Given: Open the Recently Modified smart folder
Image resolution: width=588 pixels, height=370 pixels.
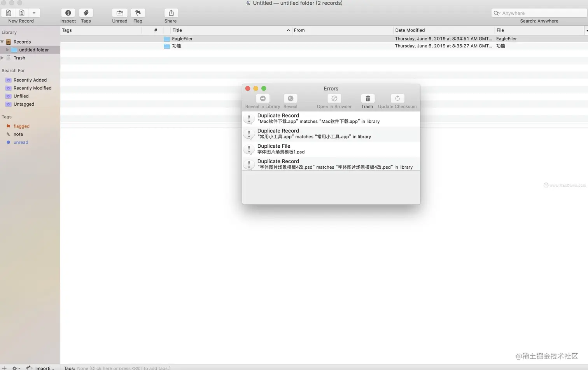Looking at the screenshot, I should click(33, 88).
